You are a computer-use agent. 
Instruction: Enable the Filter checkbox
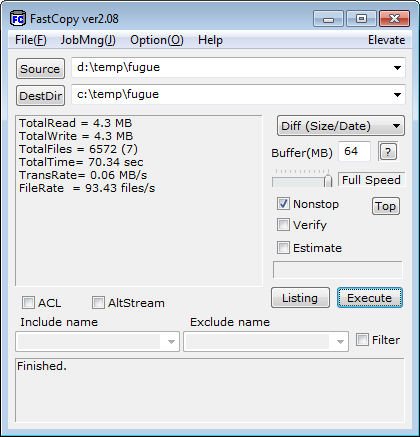tap(362, 340)
